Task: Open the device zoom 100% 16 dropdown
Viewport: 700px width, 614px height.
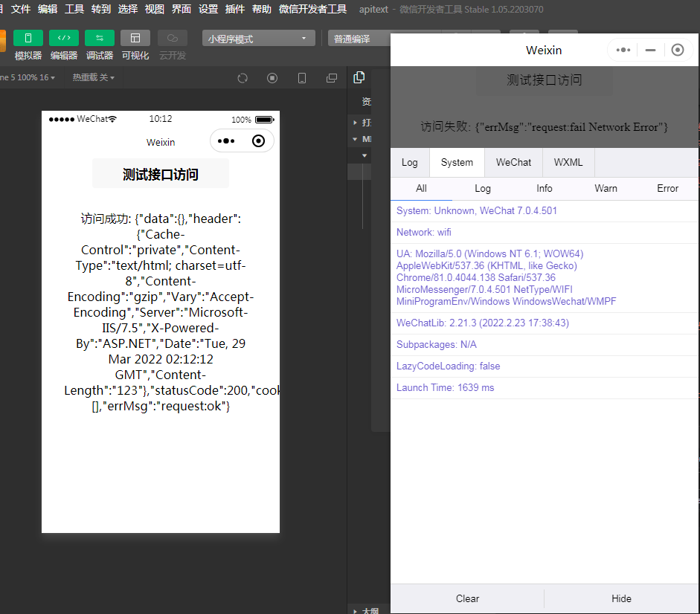Action: [x=28, y=77]
